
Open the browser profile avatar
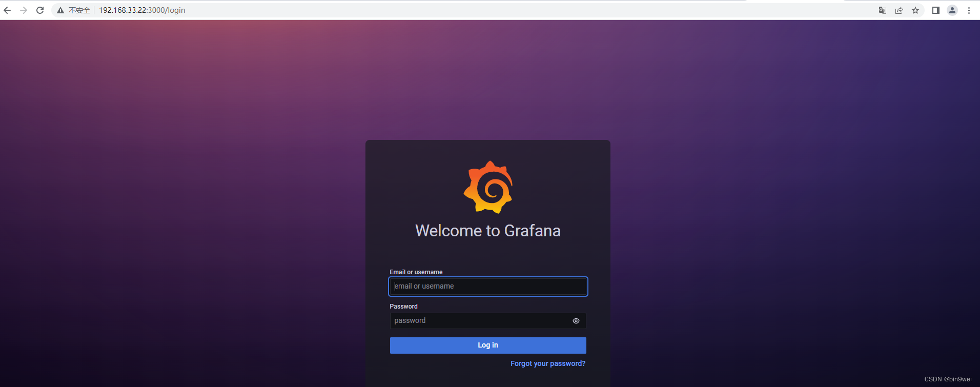(x=952, y=10)
